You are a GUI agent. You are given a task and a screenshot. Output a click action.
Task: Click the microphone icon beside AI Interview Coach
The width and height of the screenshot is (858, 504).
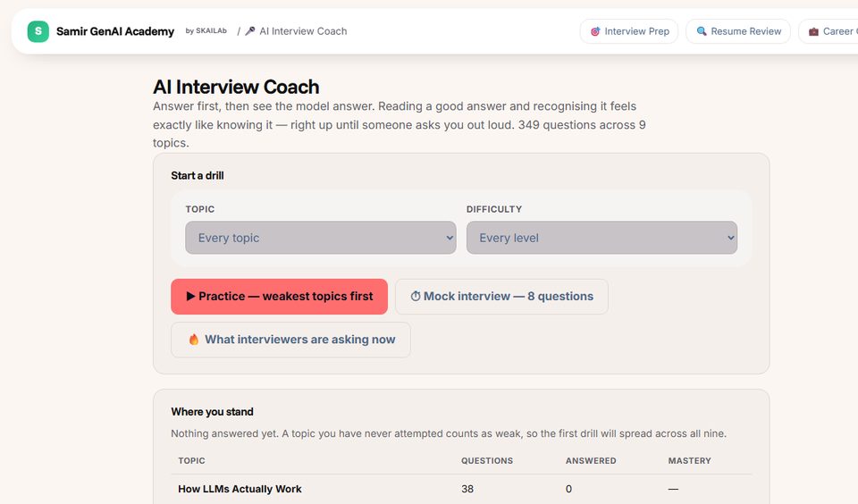click(x=250, y=31)
